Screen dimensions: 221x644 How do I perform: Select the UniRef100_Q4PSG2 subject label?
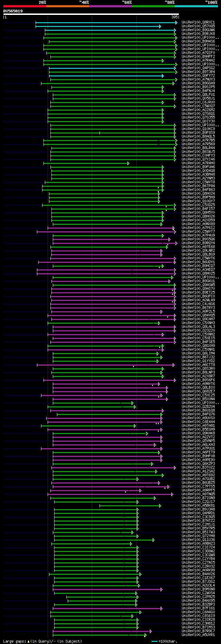pos(198,68)
